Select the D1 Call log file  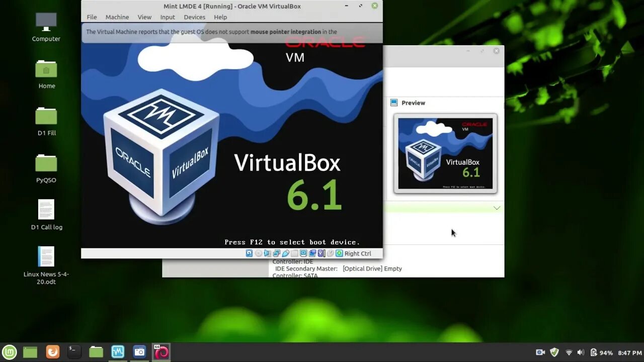click(46, 215)
